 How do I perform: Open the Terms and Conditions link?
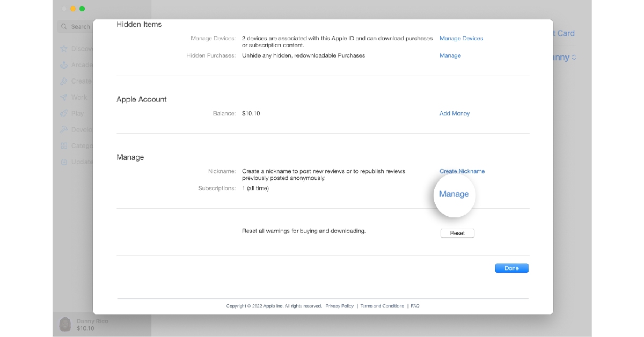[382, 306]
